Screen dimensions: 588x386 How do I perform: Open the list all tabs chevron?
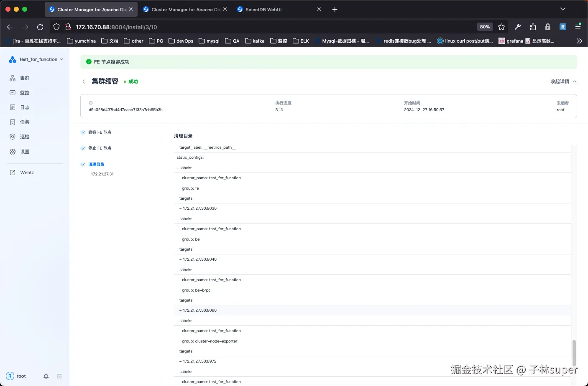coord(562,9)
